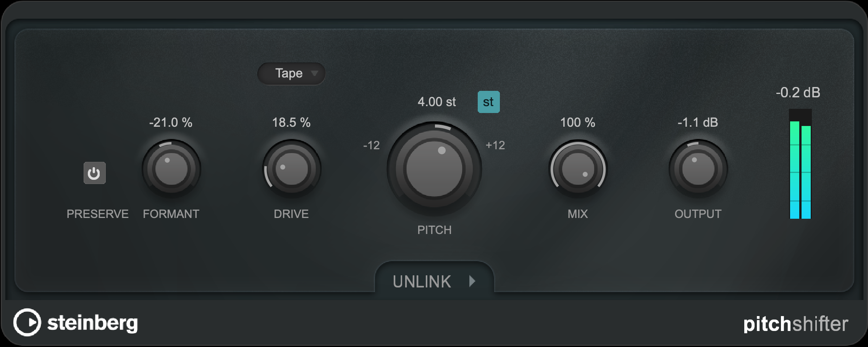Screen dimensions: 868x347
Task: Click the Output knob
Action: coord(698,169)
